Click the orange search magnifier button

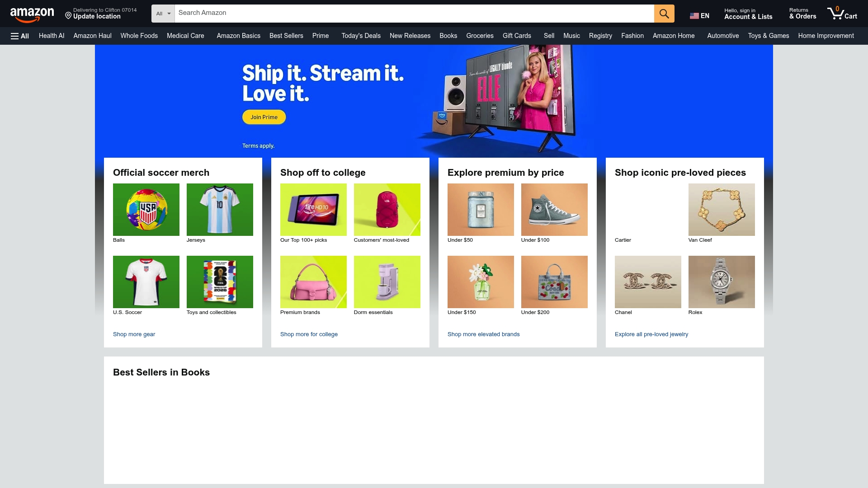[x=664, y=14]
